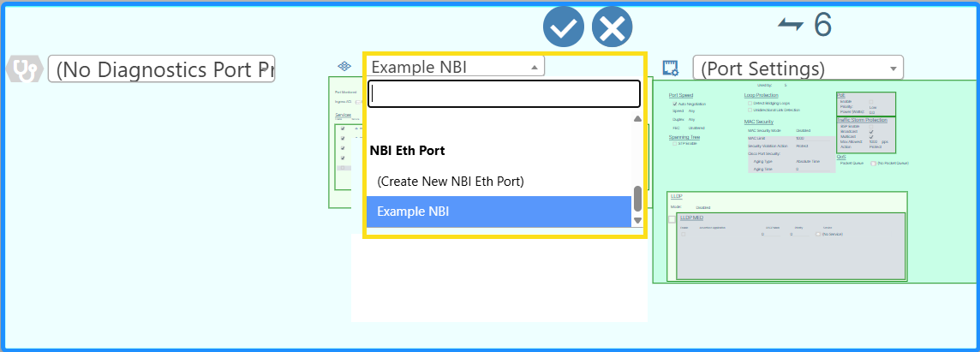The height and width of the screenshot is (352, 980).
Task: Select Example NBI from the list
Action: [x=499, y=212]
